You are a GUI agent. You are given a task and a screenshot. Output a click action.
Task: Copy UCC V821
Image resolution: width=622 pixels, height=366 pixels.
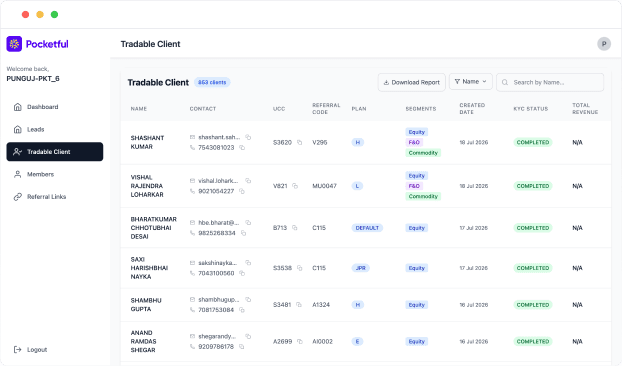pyautogui.click(x=295, y=186)
